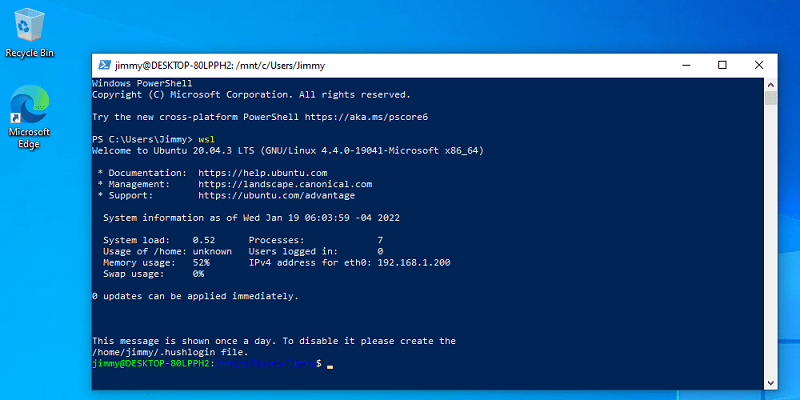Click 'This message is shown once a day' line
The image size is (800, 400).
point(274,341)
